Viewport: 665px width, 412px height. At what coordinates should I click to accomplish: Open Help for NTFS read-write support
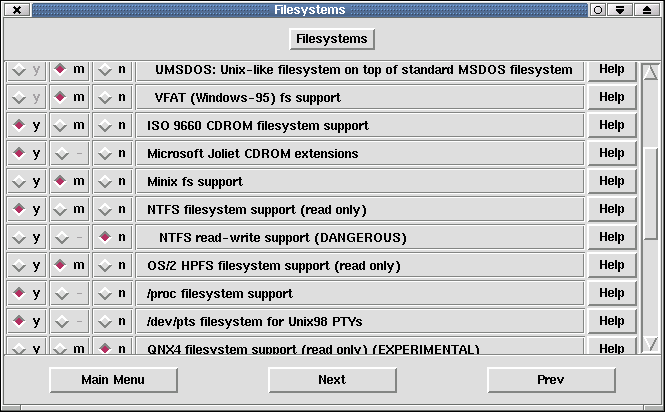(611, 238)
